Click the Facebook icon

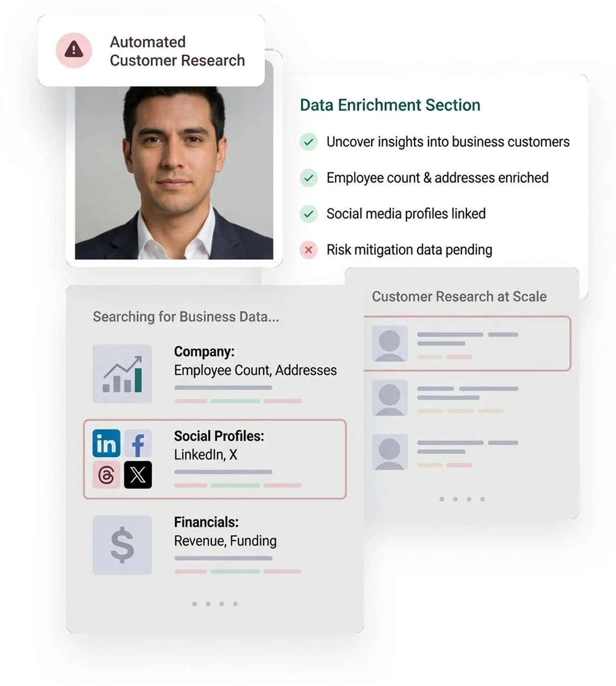[x=138, y=444]
